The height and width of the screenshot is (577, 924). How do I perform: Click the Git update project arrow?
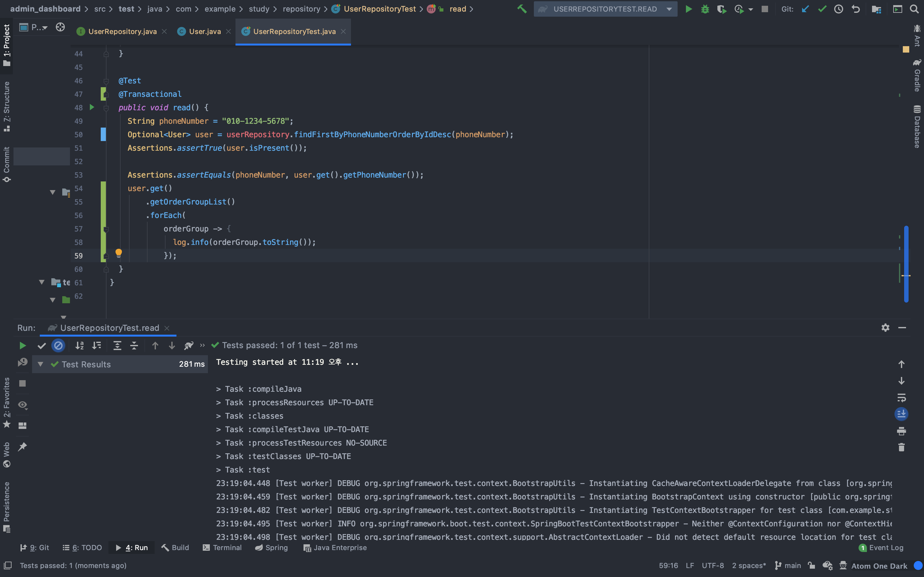pyautogui.click(x=805, y=9)
